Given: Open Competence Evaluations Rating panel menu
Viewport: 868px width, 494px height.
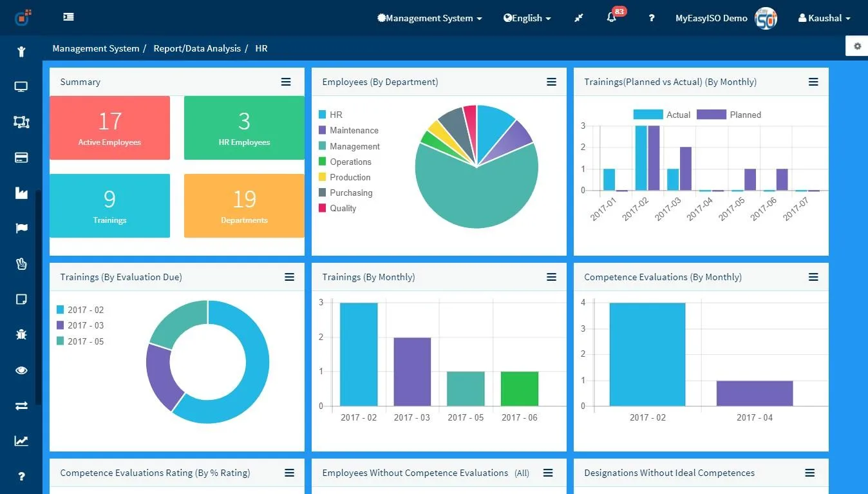Looking at the screenshot, I should (x=289, y=473).
